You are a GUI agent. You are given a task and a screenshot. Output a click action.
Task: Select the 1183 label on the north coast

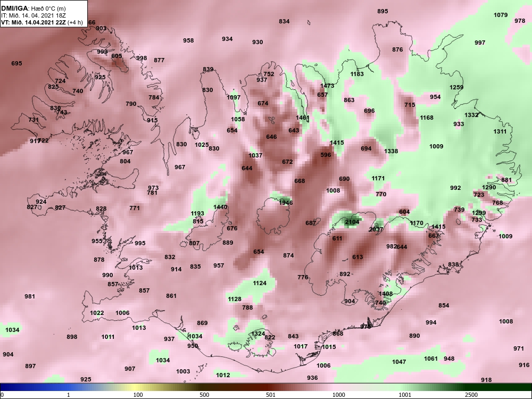tap(357, 74)
